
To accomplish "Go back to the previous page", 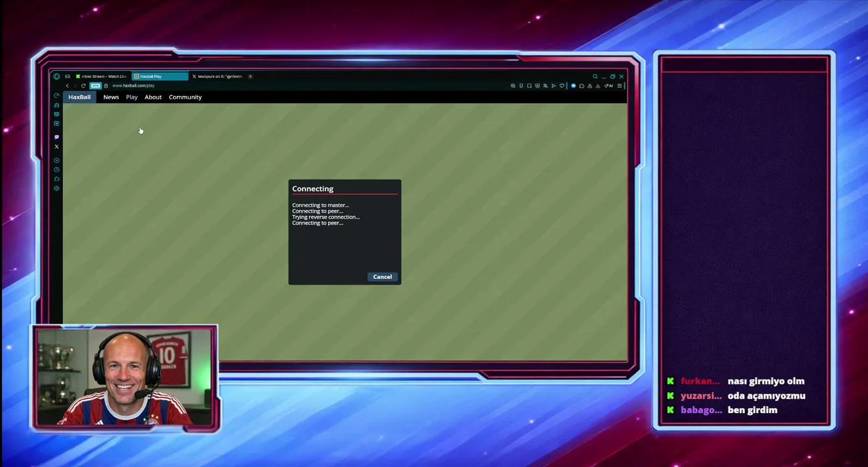I will coord(67,86).
